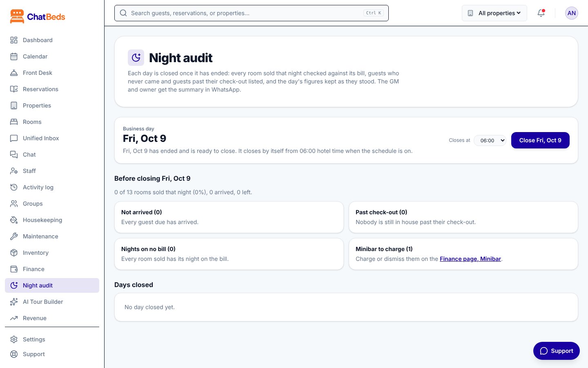Click the Front Desk bell icon

point(14,73)
